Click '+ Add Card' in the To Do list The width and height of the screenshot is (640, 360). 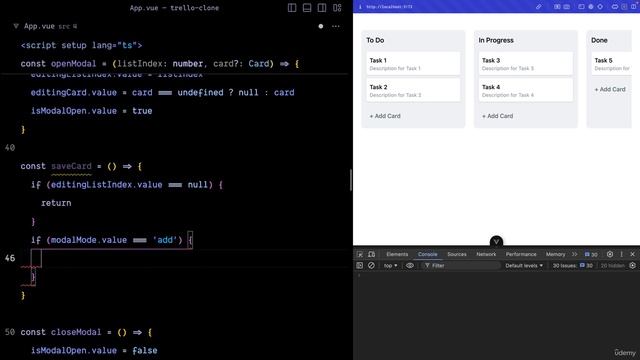click(x=385, y=116)
